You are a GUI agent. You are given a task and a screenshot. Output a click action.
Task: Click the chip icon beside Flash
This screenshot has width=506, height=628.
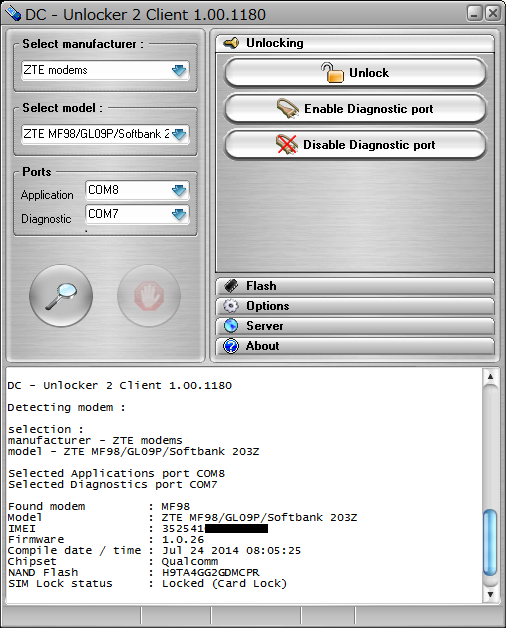[x=231, y=286]
